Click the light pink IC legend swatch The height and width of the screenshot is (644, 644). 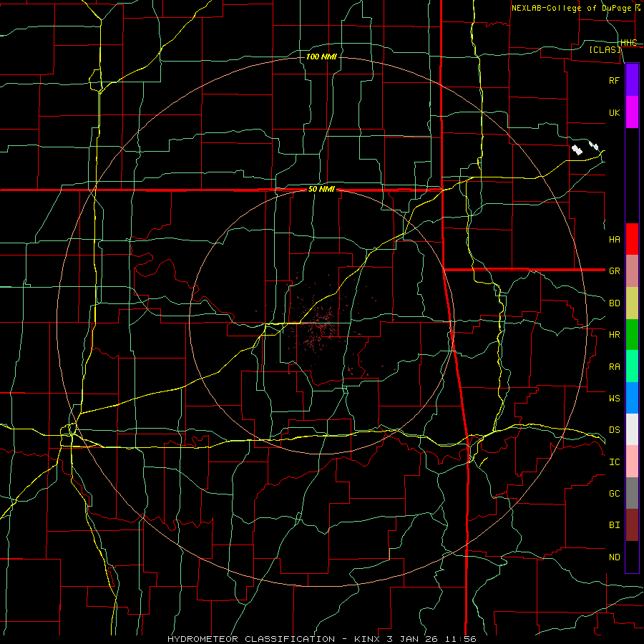(x=632, y=462)
